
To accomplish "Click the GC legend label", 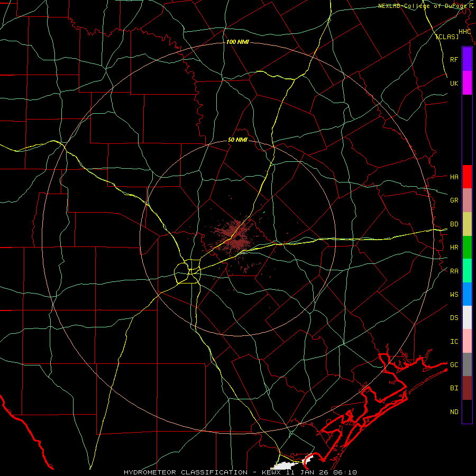I will (454, 364).
